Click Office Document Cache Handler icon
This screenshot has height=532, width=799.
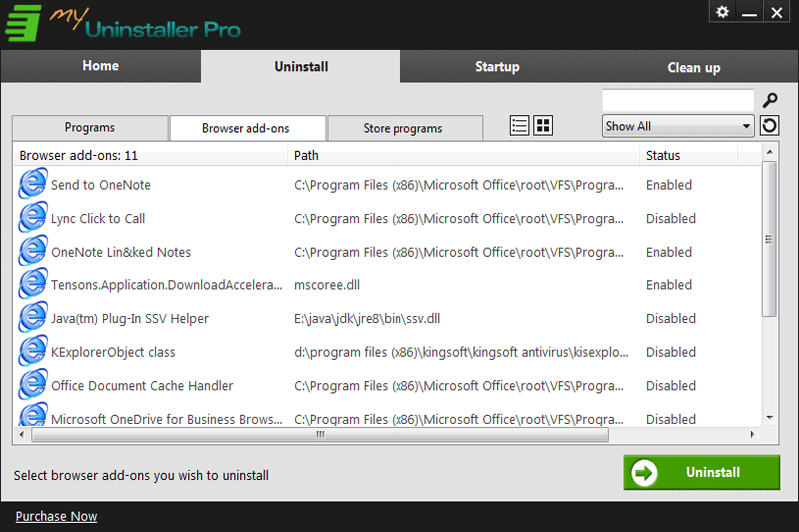tap(33, 385)
